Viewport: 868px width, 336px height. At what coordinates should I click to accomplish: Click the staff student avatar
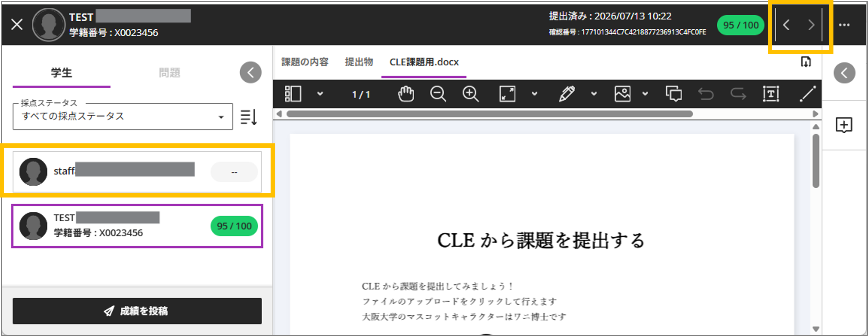point(33,172)
